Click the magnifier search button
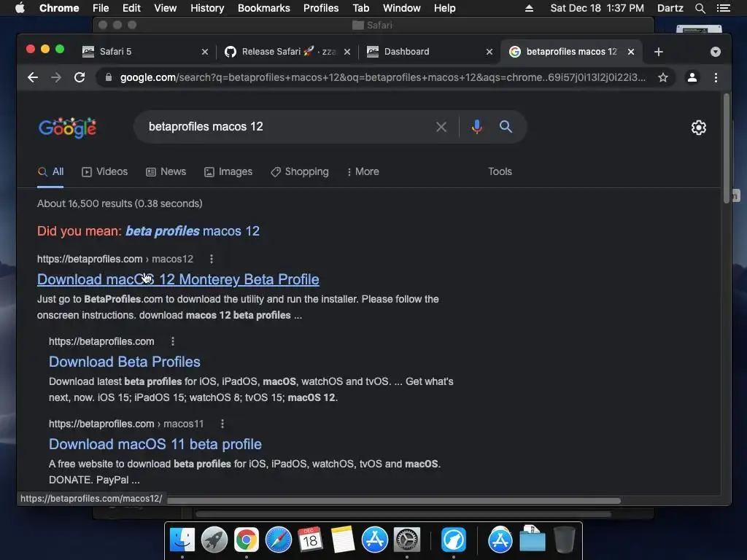Screen dimensions: 747x560 506,127
